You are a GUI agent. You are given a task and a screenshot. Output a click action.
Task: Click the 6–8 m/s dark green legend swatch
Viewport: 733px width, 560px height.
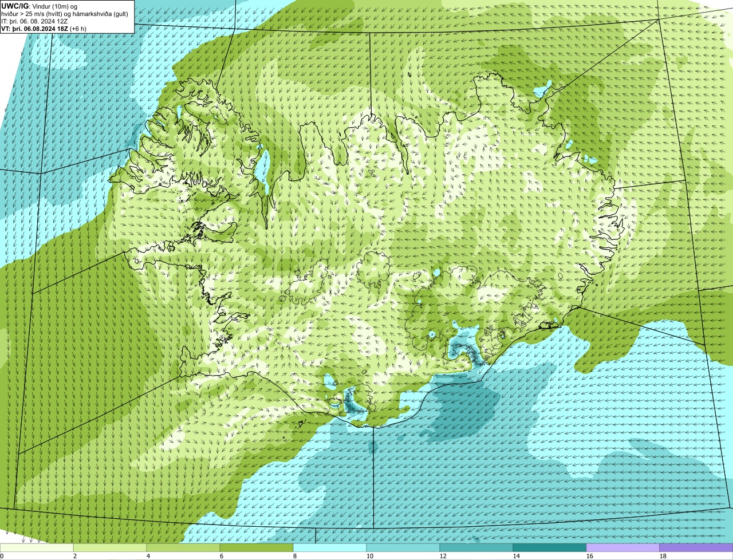[x=257, y=547]
